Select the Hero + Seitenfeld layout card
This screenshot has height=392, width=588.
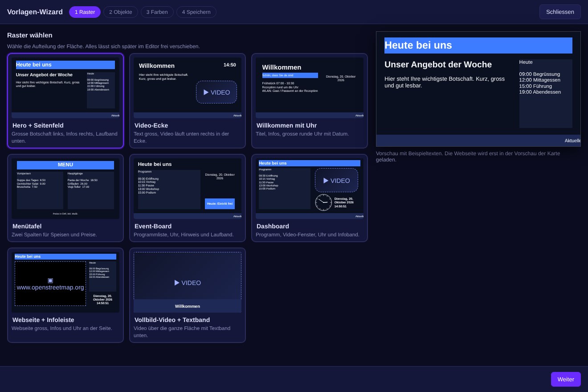pyautogui.click(x=65, y=101)
